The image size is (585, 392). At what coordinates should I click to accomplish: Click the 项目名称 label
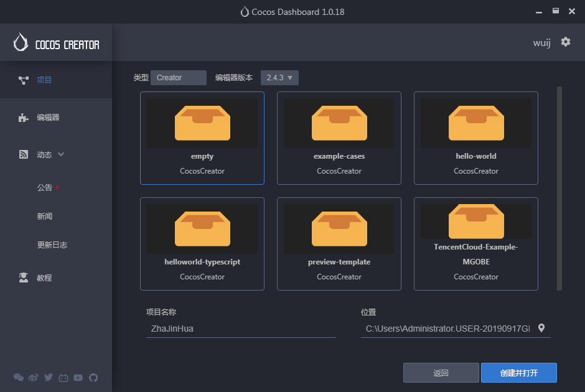pyautogui.click(x=161, y=312)
